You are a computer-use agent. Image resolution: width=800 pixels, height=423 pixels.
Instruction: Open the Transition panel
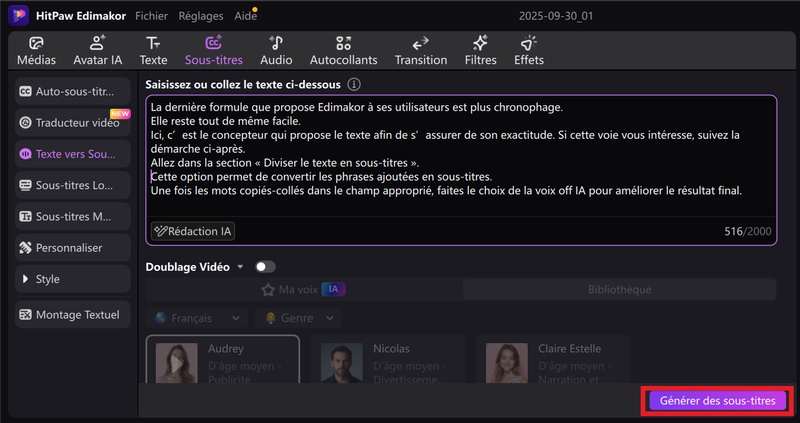[420, 51]
